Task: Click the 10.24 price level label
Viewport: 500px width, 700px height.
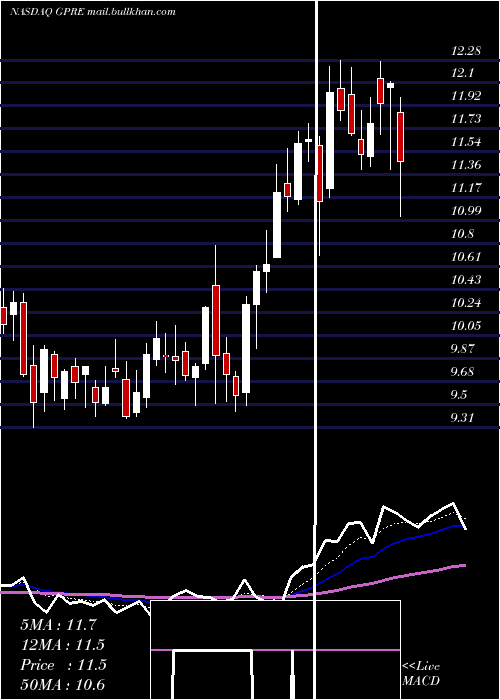Action: point(466,304)
